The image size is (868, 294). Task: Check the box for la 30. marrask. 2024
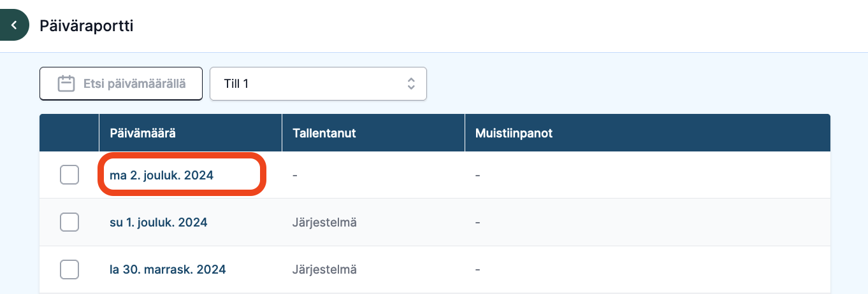coord(69,270)
